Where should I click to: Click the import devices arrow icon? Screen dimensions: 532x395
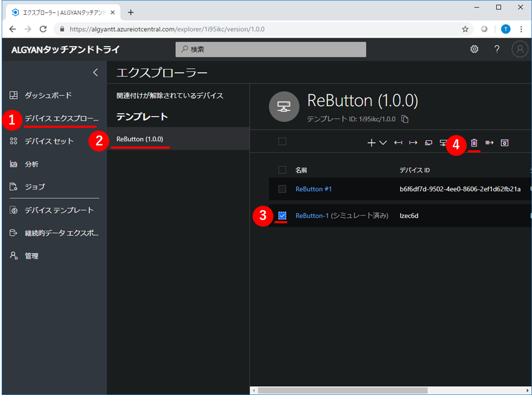pos(398,143)
